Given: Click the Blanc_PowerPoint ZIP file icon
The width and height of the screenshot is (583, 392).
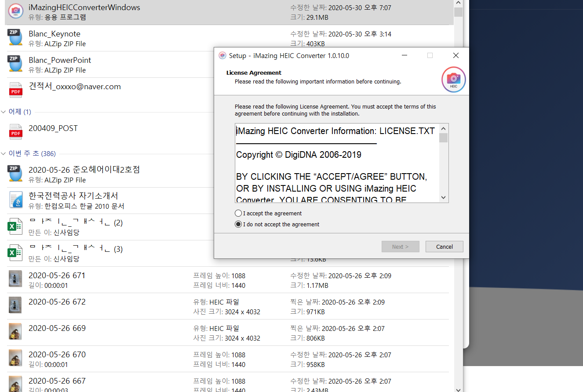Looking at the screenshot, I should 15,63.
